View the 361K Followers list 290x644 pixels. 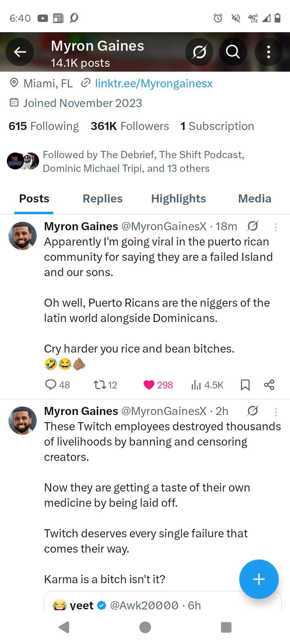(130, 126)
